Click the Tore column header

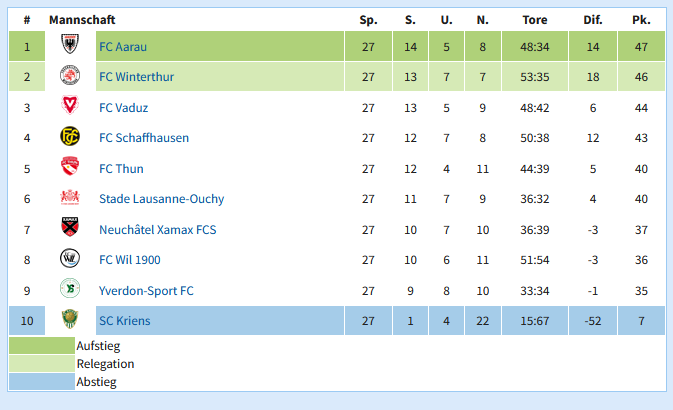point(535,20)
